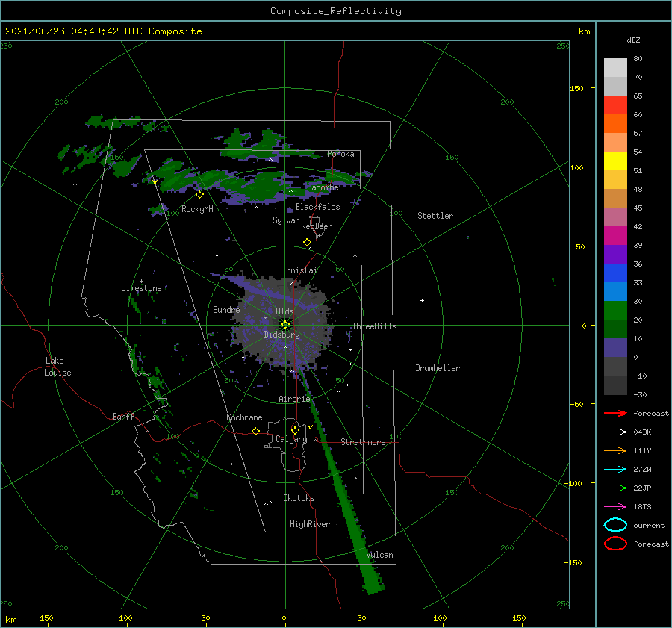This screenshot has width=672, height=628.
Task: Pick the slate purple 10 dBZ swatch
Action: (615, 348)
